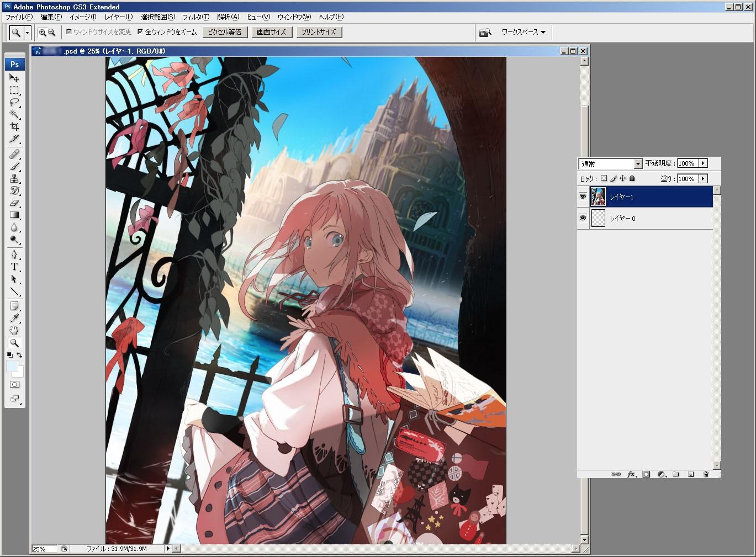Uncheck 全ウィンドウをズーム checkbox

click(x=140, y=32)
